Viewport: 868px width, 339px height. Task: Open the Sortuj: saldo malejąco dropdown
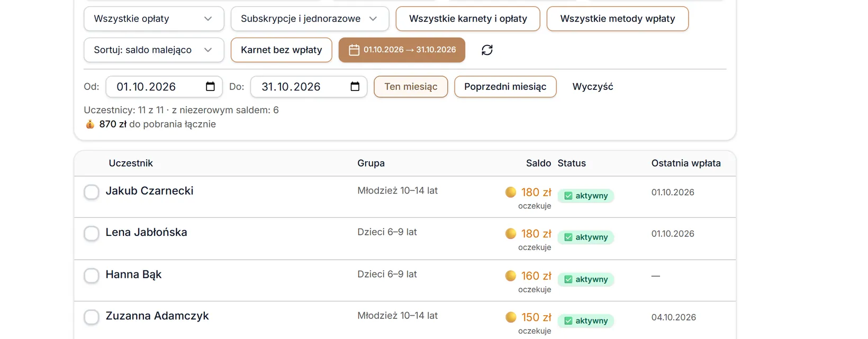154,50
